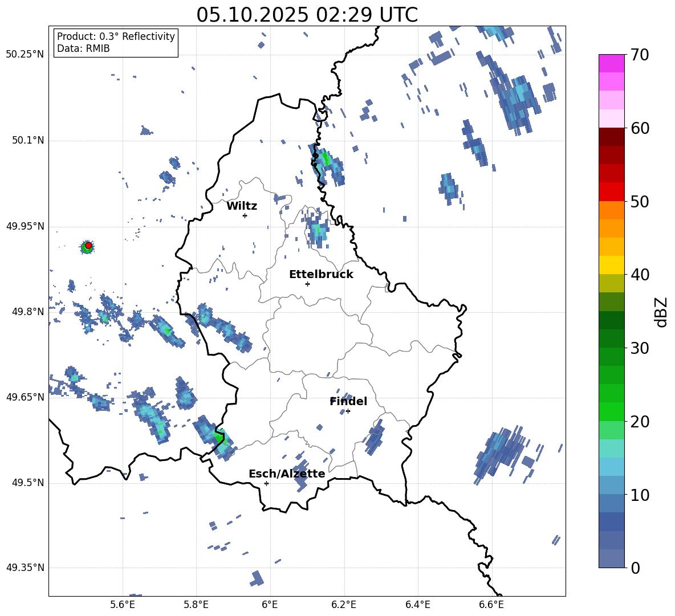The height and width of the screenshot is (616, 675).
Task: Click the 49.65°N latitude label
Action: [x=25, y=397]
